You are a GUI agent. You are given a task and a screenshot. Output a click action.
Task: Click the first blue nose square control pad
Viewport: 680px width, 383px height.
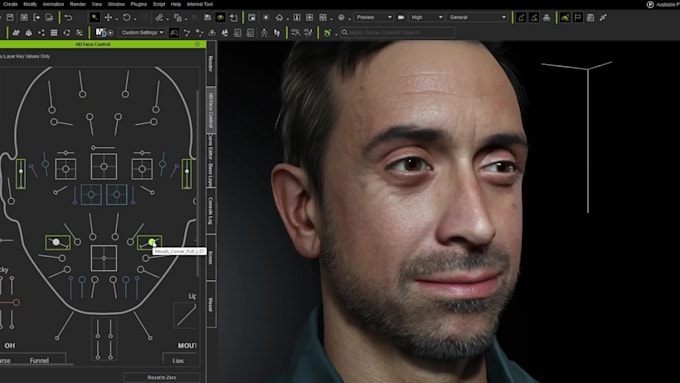point(91,195)
